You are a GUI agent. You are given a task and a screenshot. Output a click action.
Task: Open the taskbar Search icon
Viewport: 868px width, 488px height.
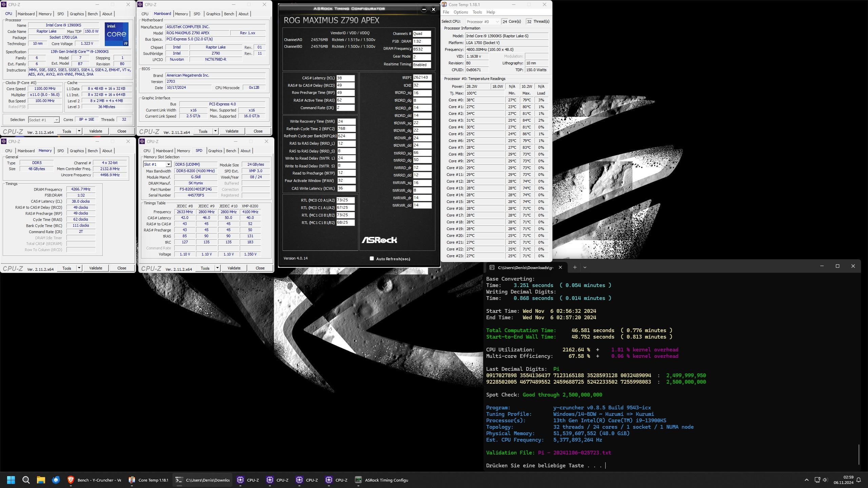26,480
